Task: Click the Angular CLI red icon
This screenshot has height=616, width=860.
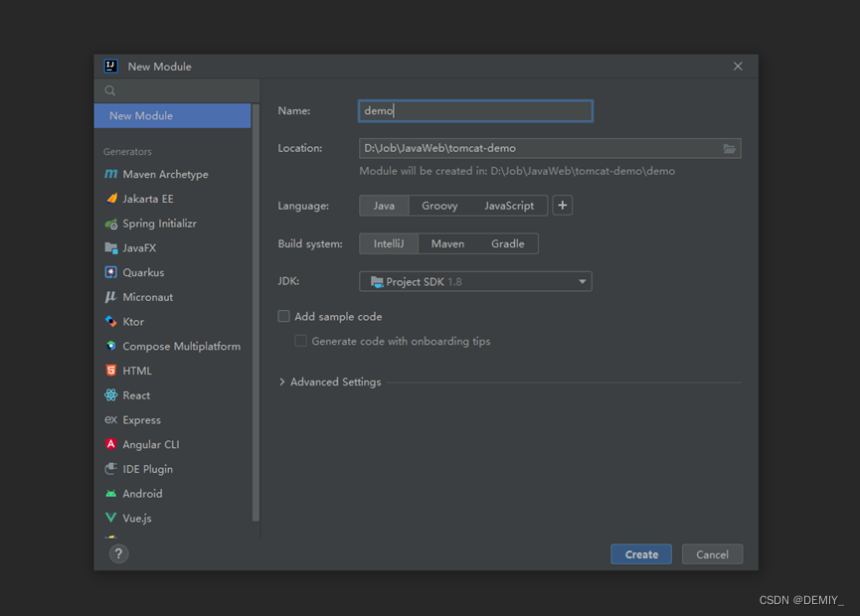Action: point(110,444)
